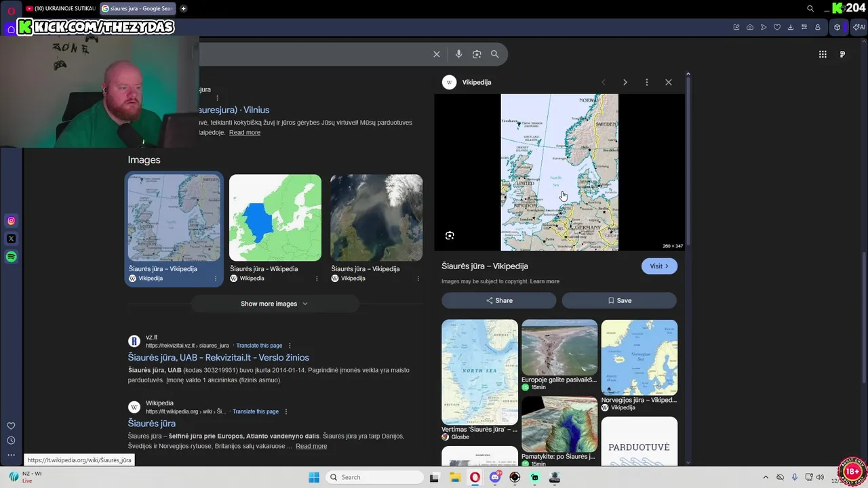Save the selected image
The width and height of the screenshot is (868, 488).
point(619,300)
